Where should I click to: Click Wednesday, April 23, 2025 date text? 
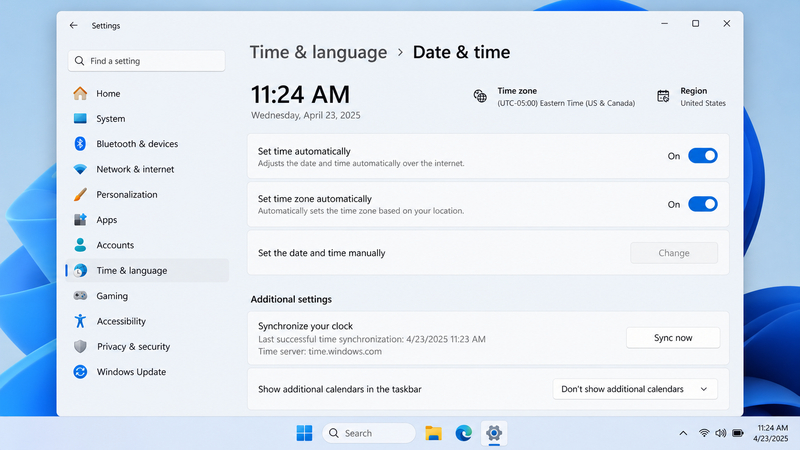[306, 115]
